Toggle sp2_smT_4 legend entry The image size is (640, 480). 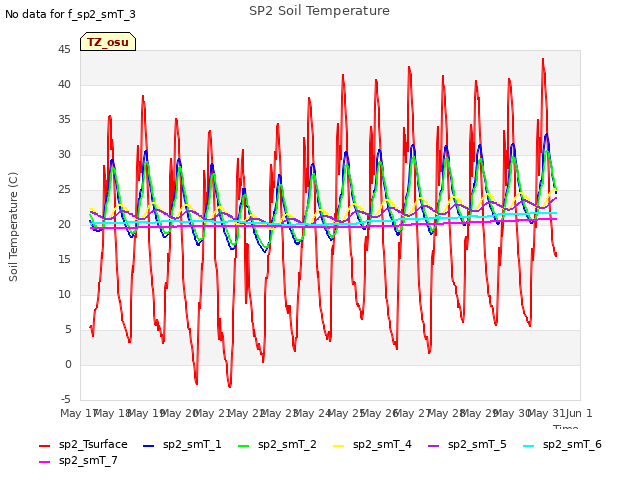pos(372,444)
